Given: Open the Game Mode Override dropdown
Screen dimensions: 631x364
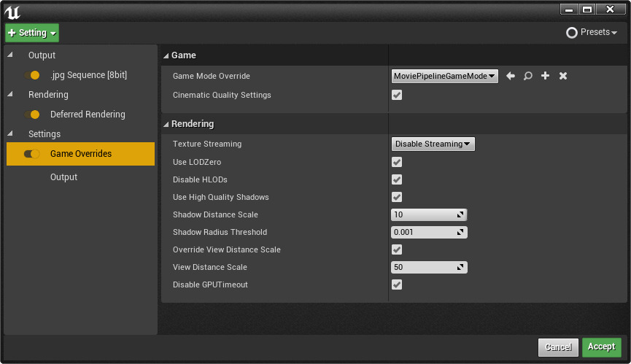Looking at the screenshot, I should [x=445, y=76].
